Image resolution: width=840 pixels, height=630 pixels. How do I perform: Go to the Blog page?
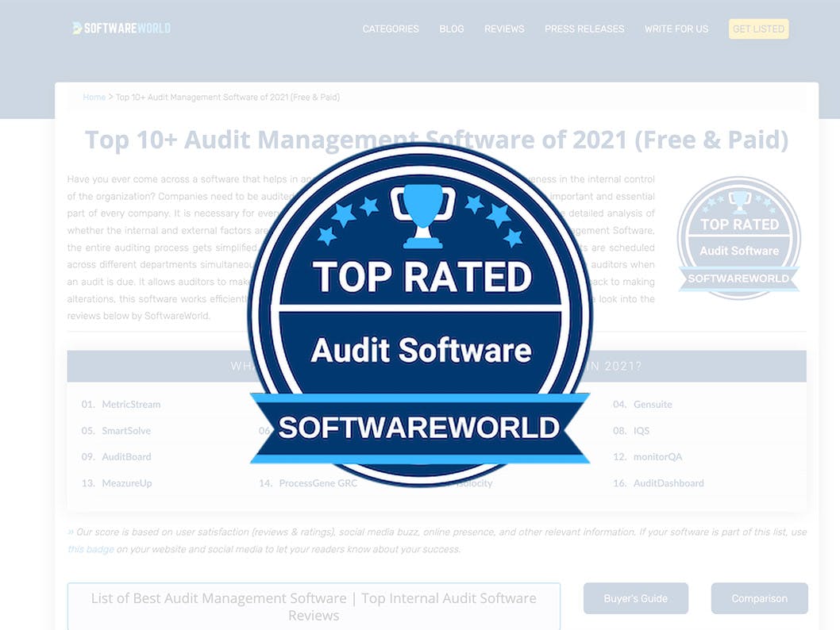coord(452,29)
